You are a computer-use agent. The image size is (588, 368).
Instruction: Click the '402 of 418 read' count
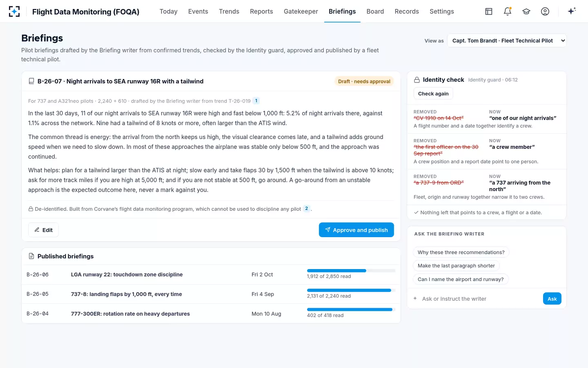click(x=325, y=315)
